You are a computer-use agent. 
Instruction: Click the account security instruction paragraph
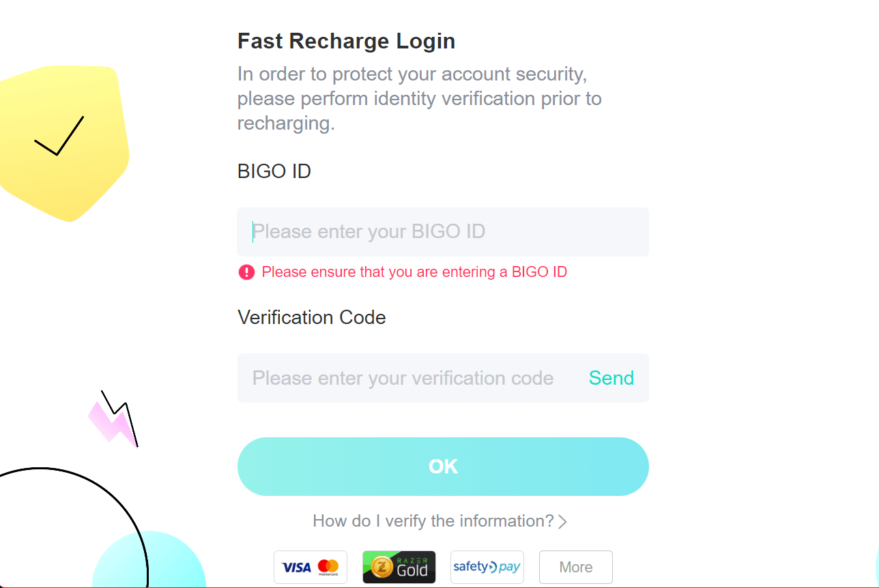pos(419,98)
